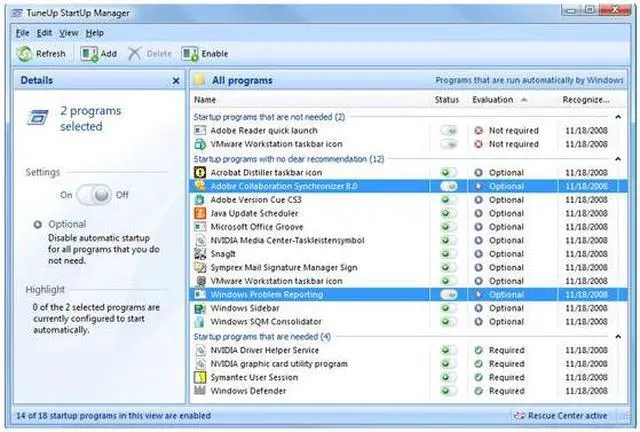Click the Windows Problem Reporting icon
Viewport: 640px width, 432px height.
coord(200,294)
